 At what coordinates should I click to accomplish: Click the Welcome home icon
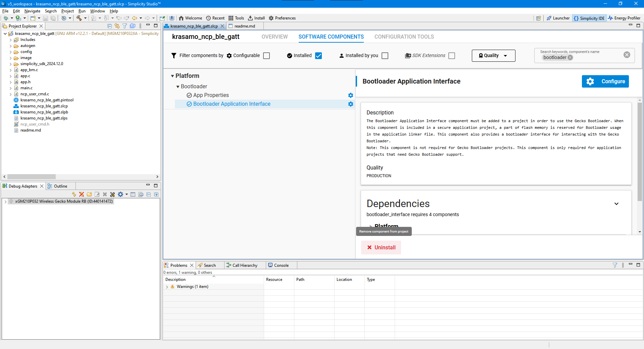181,18
